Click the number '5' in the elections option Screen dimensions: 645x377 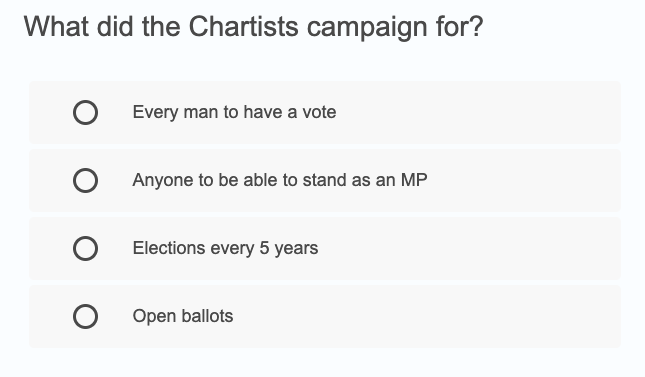coord(264,248)
